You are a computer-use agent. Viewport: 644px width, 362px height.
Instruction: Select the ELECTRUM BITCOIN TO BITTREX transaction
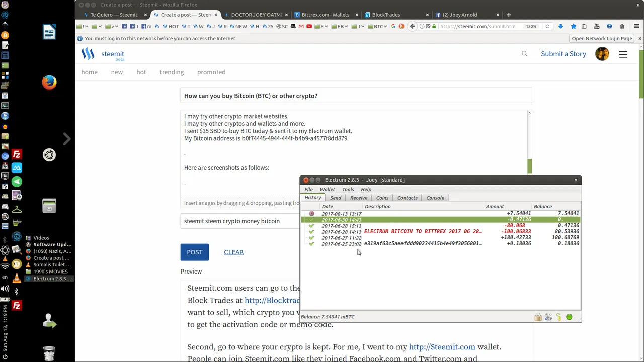click(x=440, y=232)
